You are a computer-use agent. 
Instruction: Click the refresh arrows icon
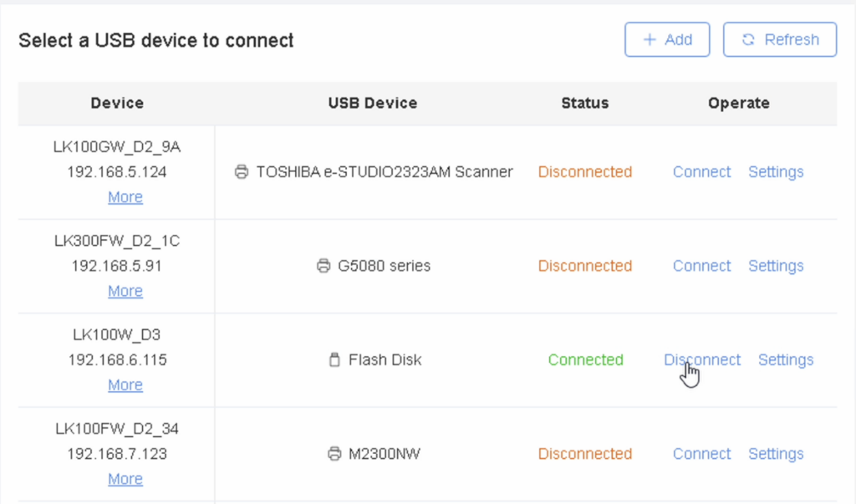(x=748, y=39)
